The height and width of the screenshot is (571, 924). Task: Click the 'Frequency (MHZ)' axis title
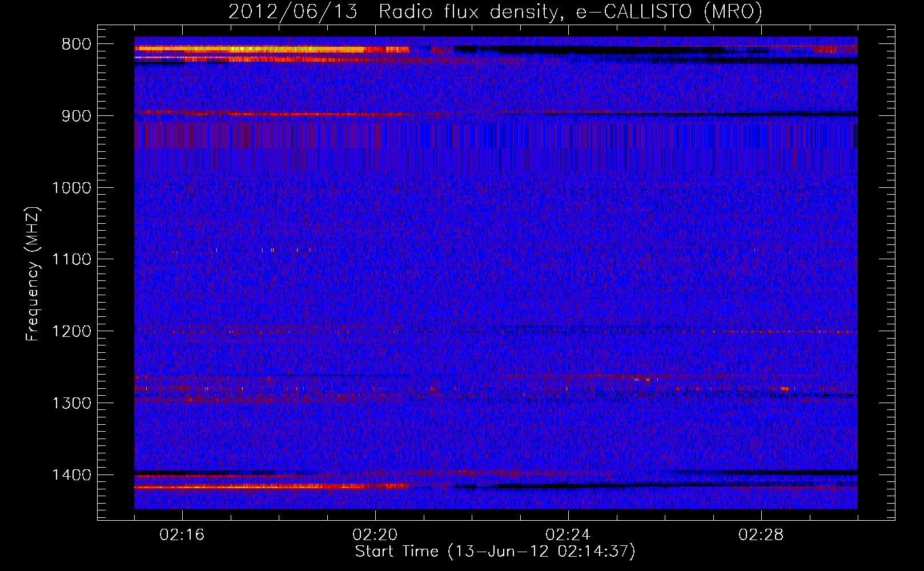[33, 274]
